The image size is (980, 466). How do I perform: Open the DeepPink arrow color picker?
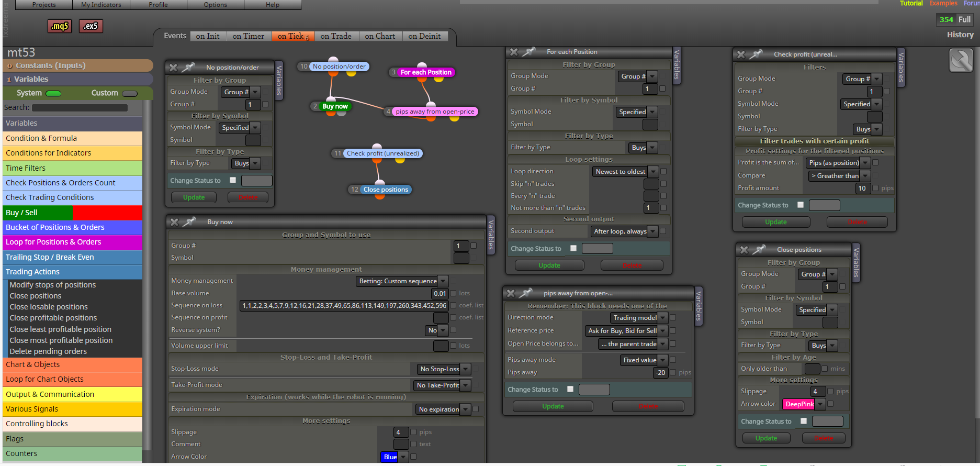tap(804, 404)
